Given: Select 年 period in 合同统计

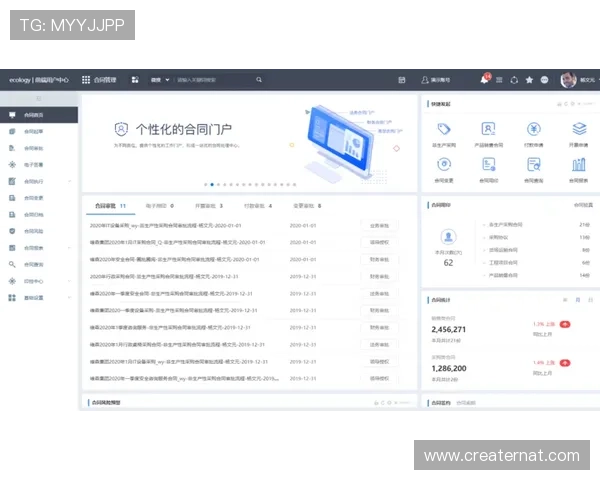Looking at the screenshot, I should 565,300.
